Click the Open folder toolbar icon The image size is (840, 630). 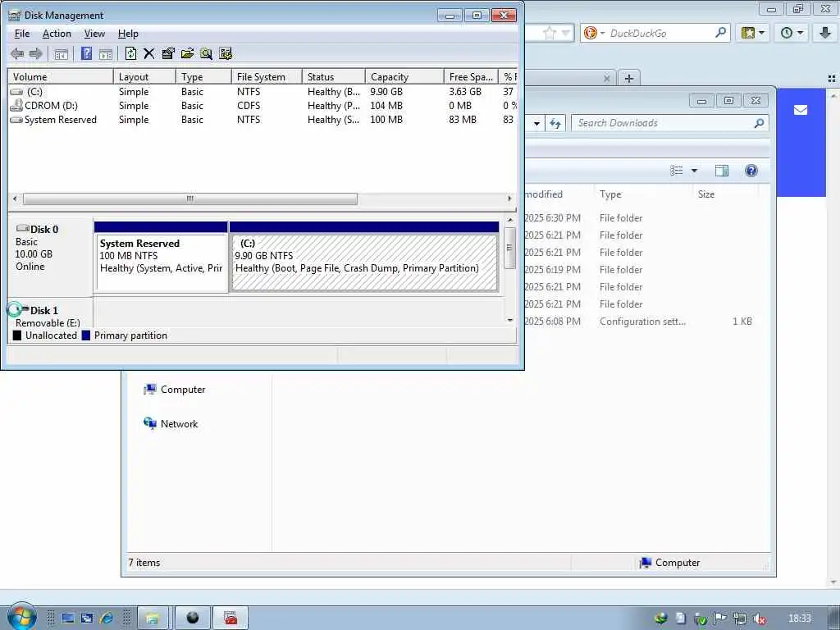[187, 53]
